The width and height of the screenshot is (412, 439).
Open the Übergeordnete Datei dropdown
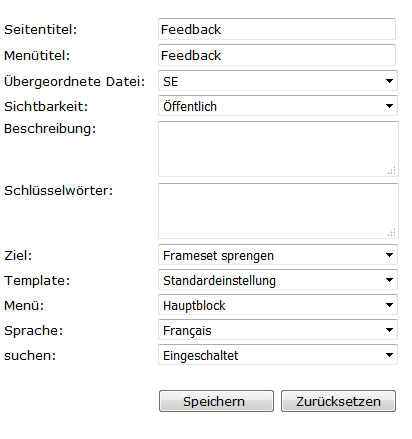point(278,81)
